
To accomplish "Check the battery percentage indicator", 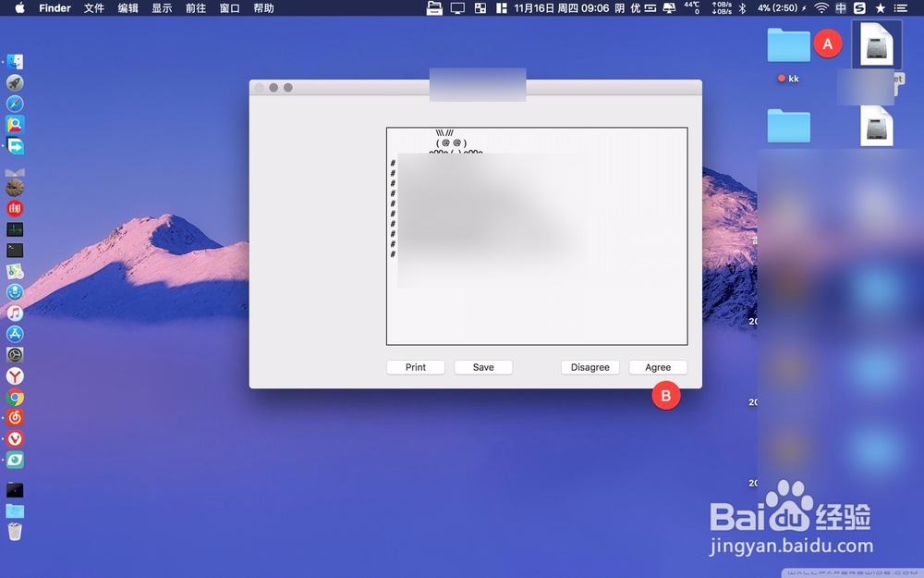I will coord(776,7).
